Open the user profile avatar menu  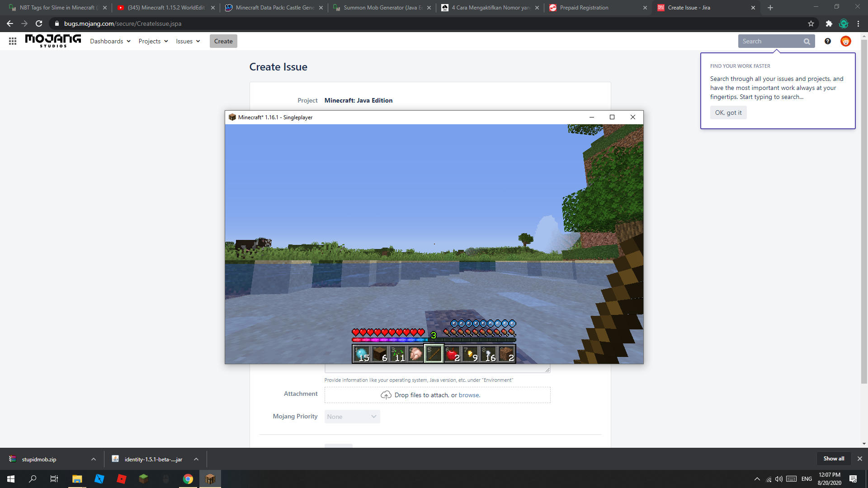click(845, 41)
